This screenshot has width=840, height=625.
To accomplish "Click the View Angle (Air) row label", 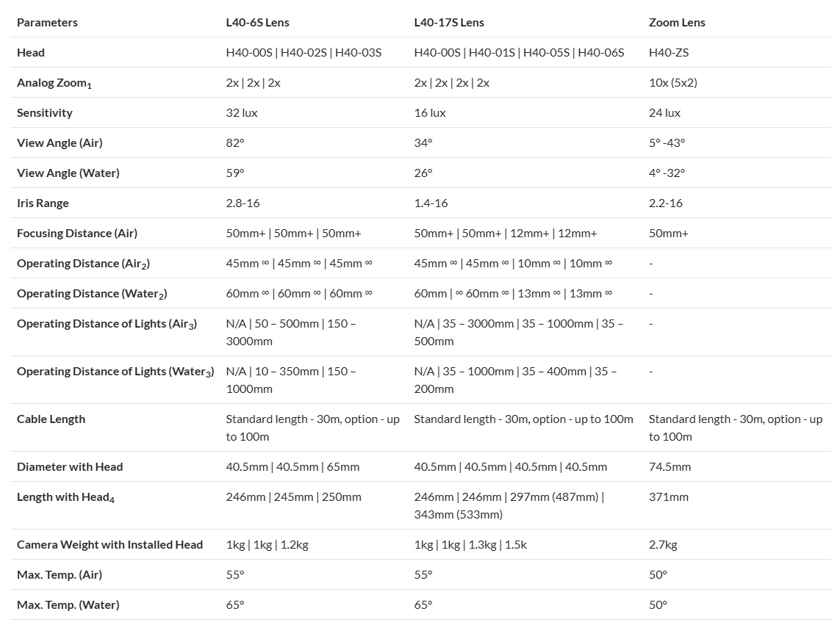I will tap(60, 143).
